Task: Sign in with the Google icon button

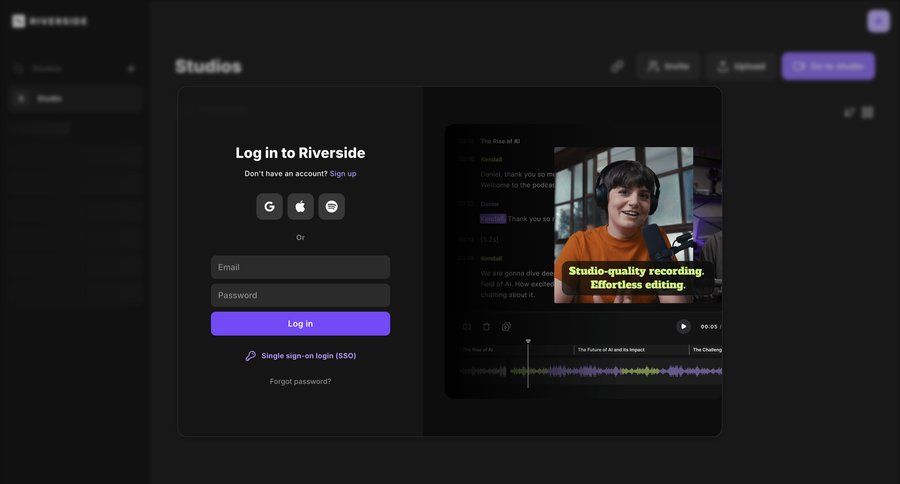Action: coord(269,207)
